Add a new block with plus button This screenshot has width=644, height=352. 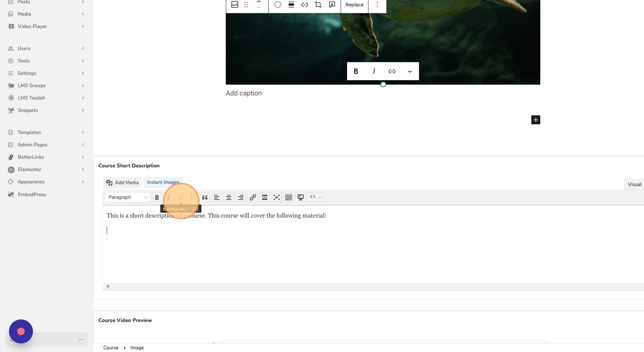pyautogui.click(x=536, y=120)
